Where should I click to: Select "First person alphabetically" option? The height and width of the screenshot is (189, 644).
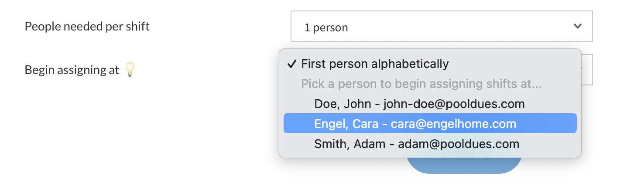point(374,64)
